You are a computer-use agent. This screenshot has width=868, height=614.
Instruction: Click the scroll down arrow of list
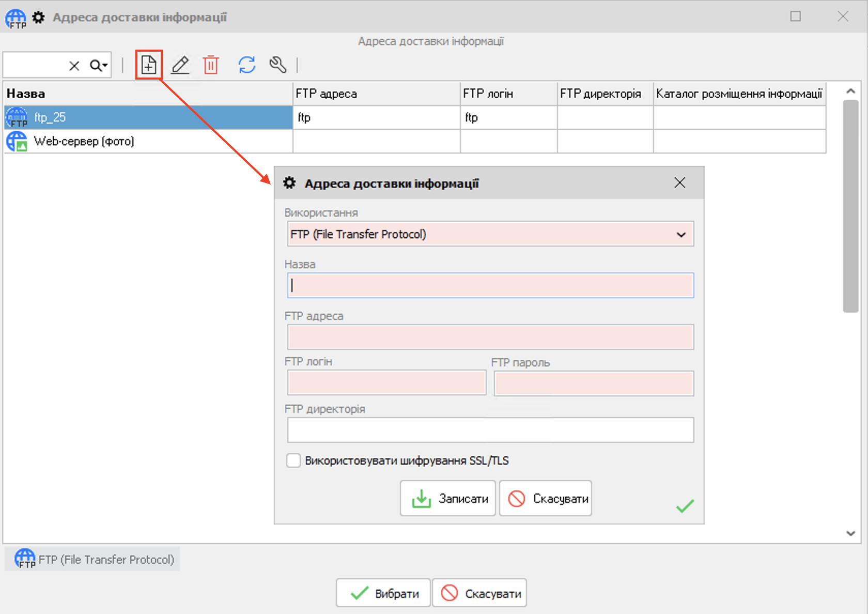click(850, 533)
